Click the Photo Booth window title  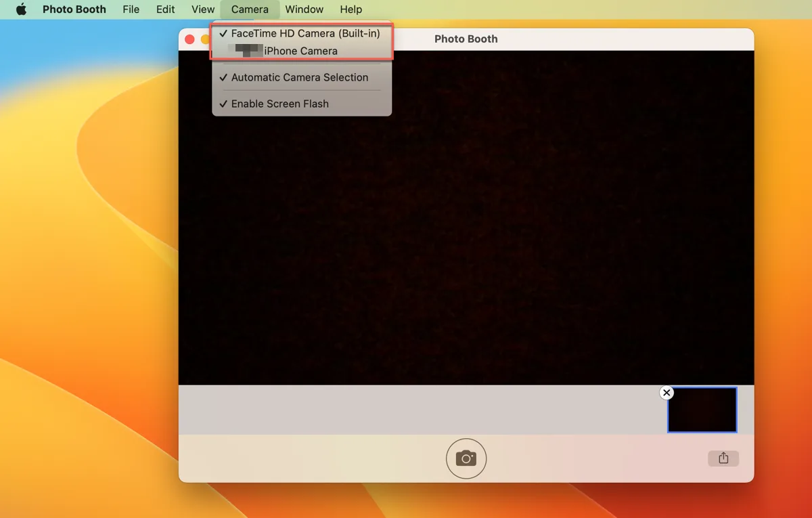(466, 39)
